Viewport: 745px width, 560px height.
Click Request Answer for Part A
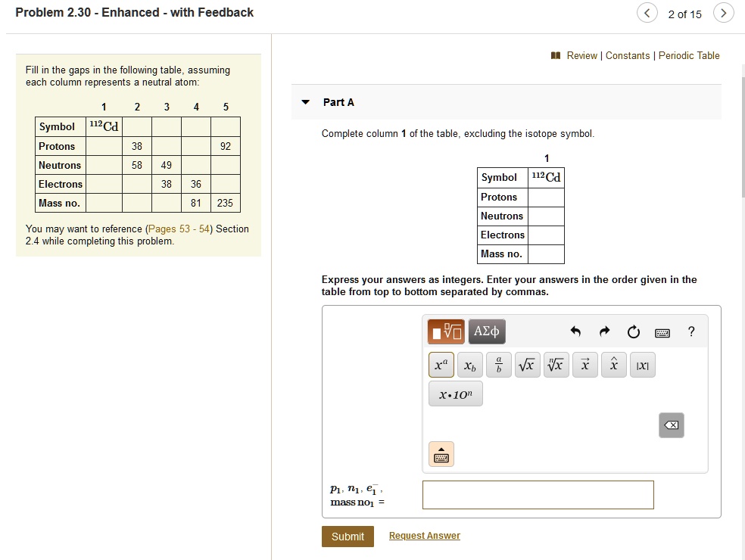(424, 535)
